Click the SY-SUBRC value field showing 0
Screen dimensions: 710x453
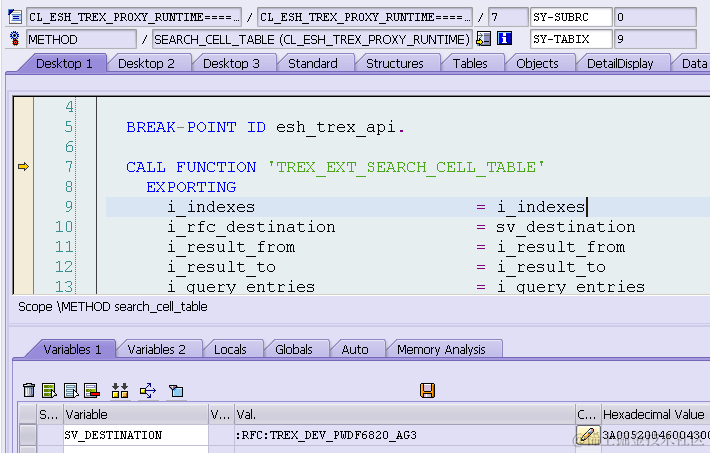pos(655,17)
